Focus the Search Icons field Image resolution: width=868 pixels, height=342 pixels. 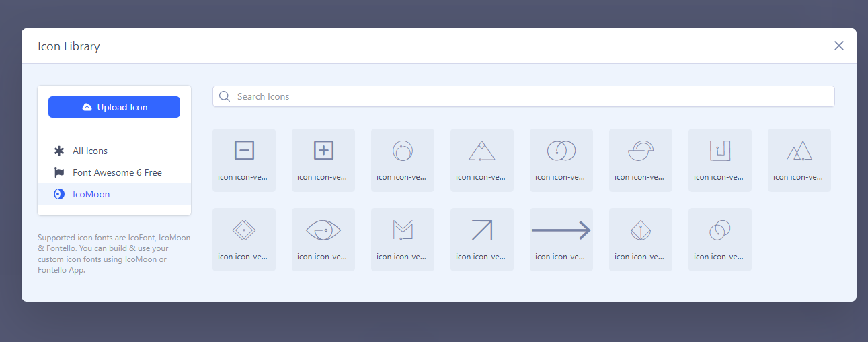pos(523,96)
